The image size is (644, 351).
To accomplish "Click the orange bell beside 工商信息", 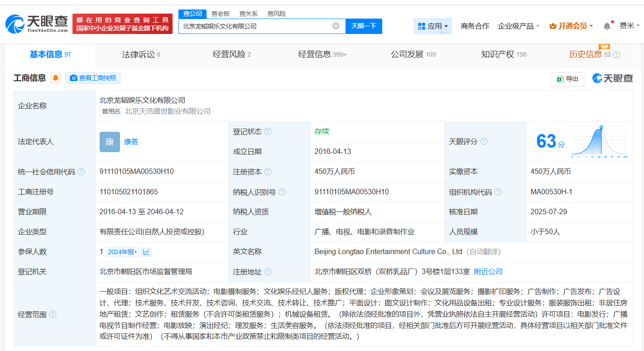I will tap(54, 78).
